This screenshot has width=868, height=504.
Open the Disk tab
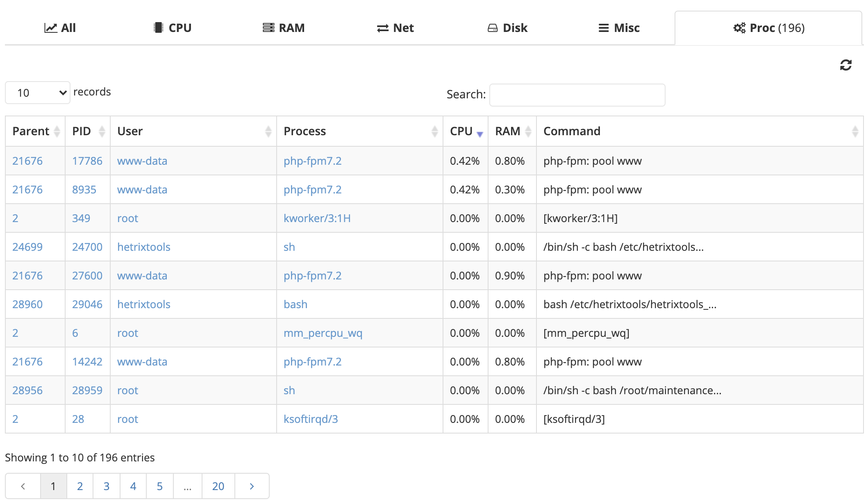point(507,28)
